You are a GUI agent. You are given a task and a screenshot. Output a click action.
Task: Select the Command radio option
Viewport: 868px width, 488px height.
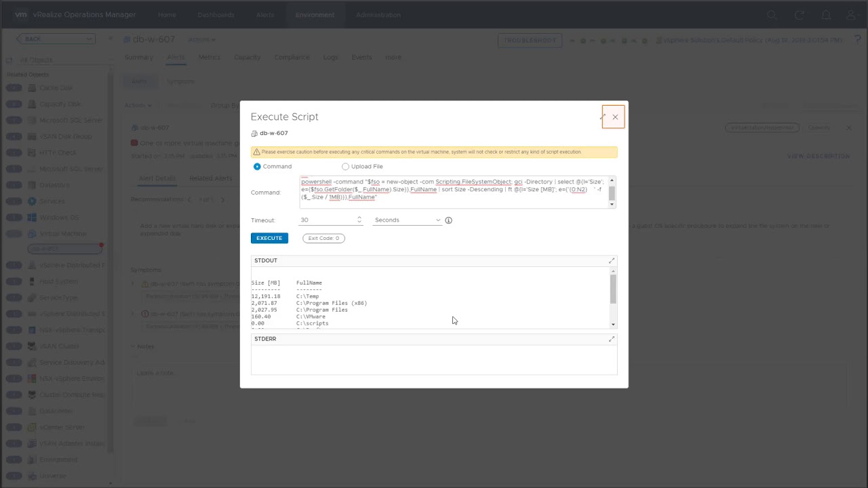click(x=257, y=167)
